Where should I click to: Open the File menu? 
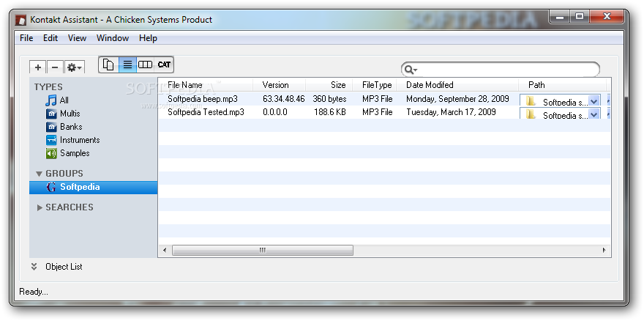pos(26,38)
